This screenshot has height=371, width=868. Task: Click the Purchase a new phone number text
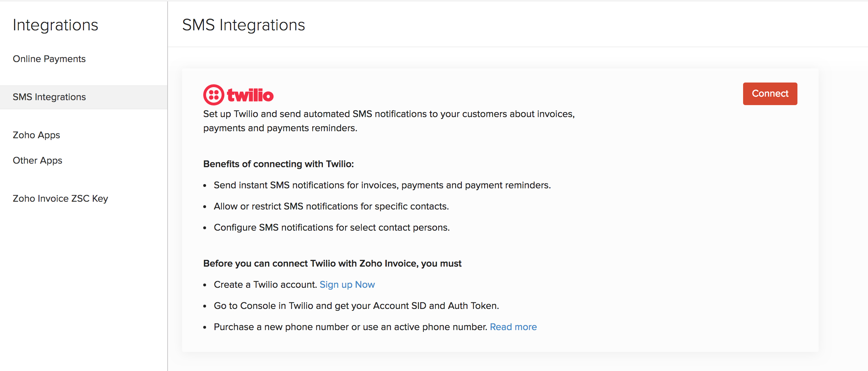(x=350, y=327)
